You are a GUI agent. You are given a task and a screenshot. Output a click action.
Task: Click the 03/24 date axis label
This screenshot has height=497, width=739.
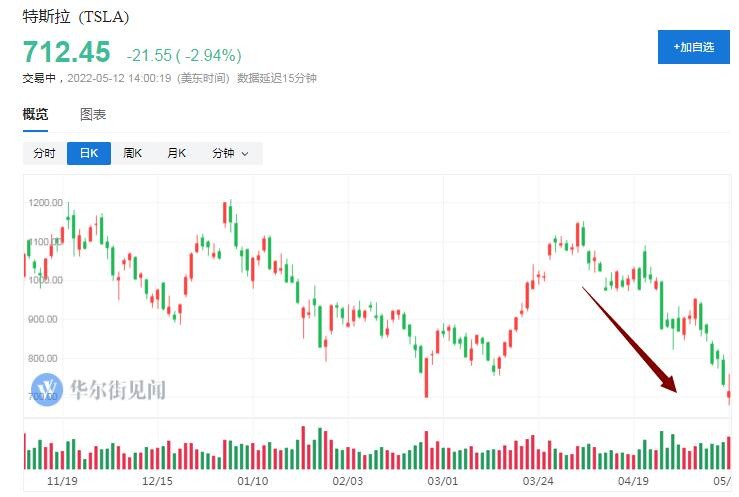pos(537,481)
